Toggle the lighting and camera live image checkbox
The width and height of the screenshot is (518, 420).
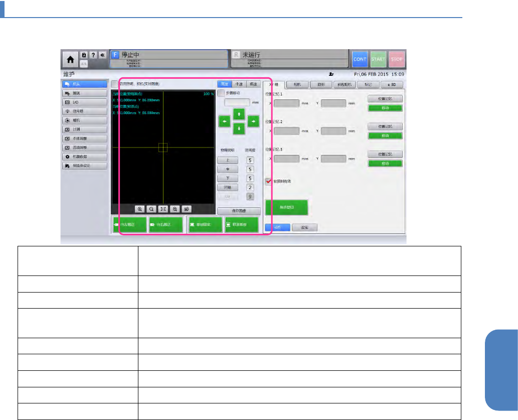click(x=114, y=84)
